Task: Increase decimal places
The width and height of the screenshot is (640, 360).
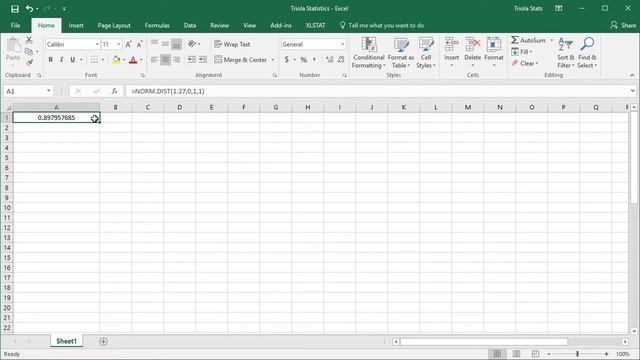Action: [330, 60]
